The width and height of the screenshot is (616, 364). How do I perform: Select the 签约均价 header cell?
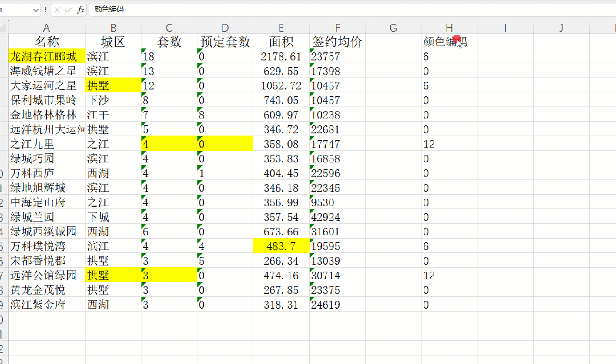(338, 42)
